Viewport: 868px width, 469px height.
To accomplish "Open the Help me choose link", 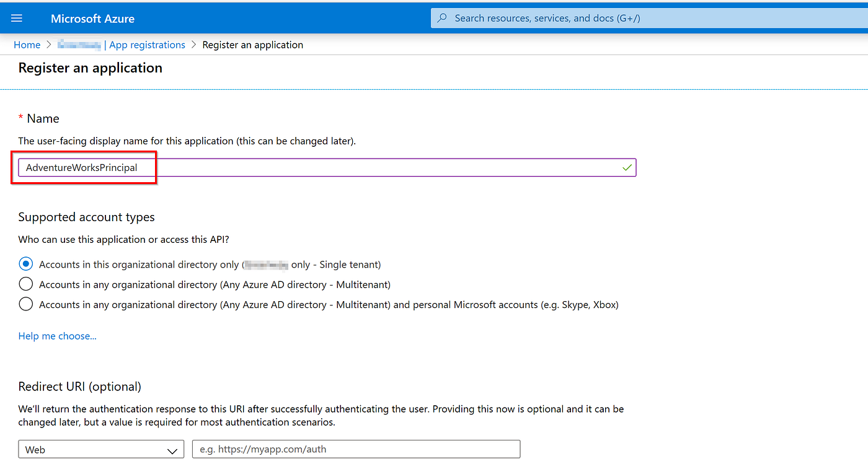I will click(58, 336).
